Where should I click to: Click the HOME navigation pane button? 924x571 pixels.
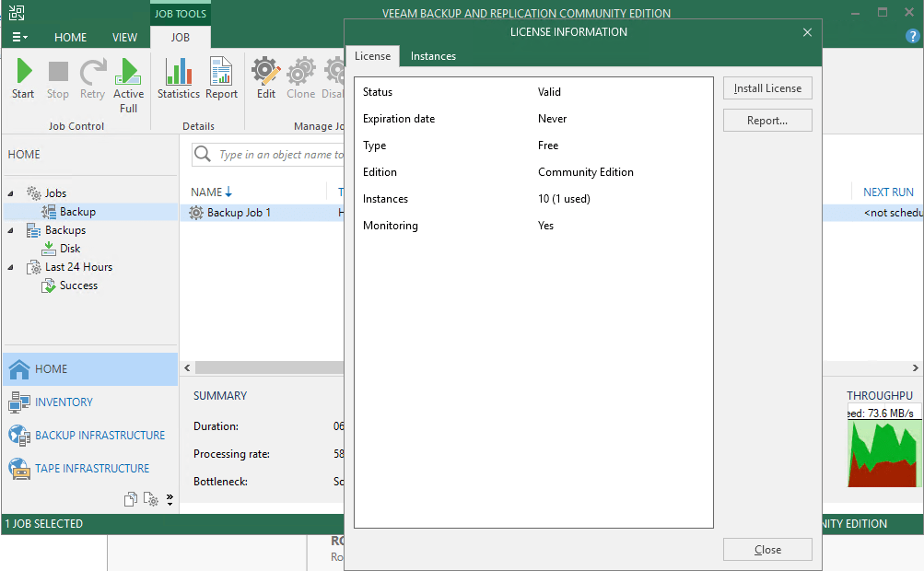click(x=91, y=369)
